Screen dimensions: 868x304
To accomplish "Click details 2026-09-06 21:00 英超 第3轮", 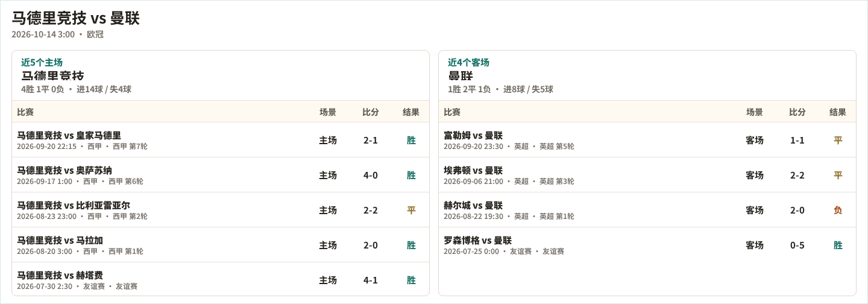I will point(509,182).
